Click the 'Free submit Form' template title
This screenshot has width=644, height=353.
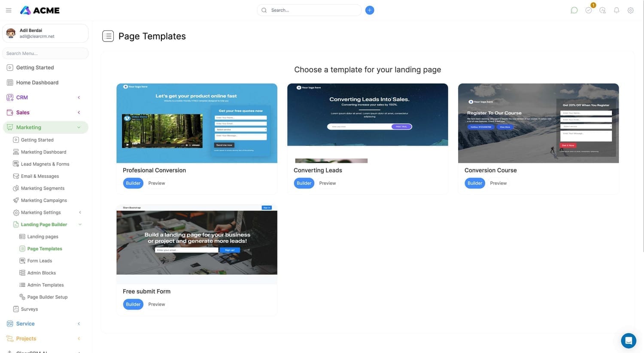click(146, 292)
